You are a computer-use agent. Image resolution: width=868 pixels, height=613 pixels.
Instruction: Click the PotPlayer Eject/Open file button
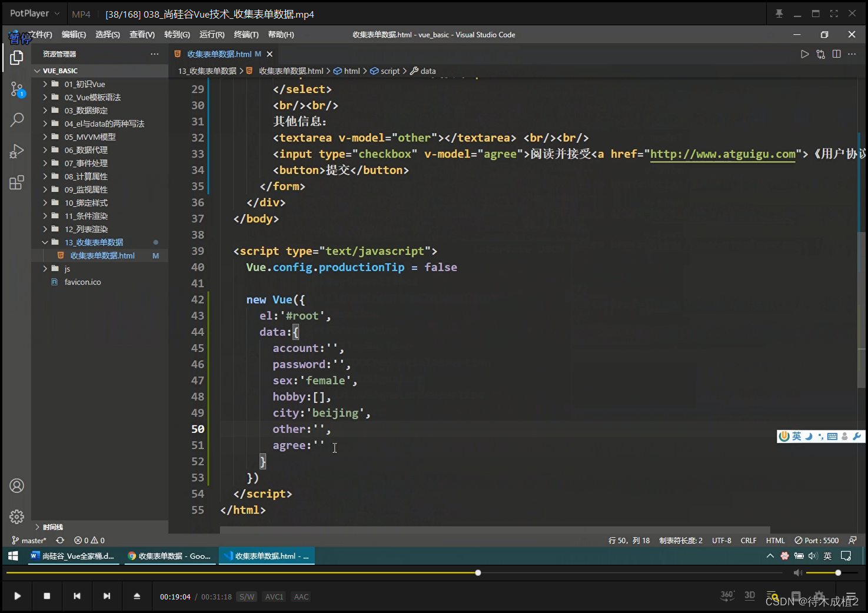tap(137, 596)
